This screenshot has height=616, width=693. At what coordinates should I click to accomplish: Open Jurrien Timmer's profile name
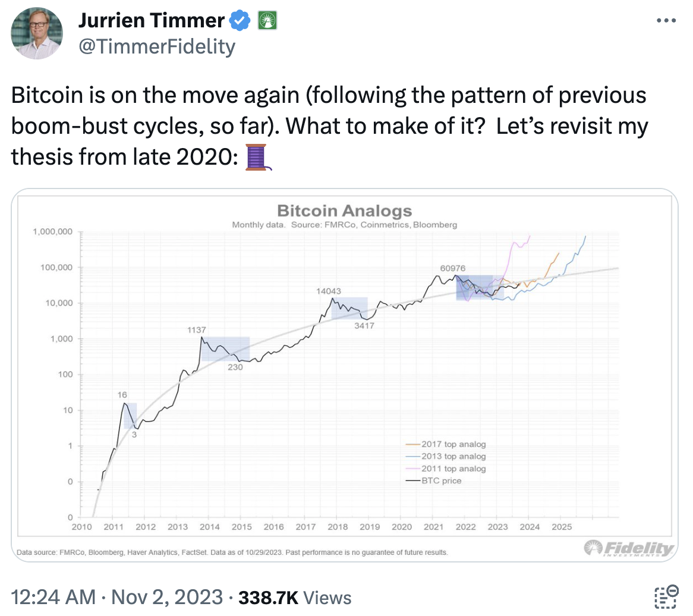(151, 20)
